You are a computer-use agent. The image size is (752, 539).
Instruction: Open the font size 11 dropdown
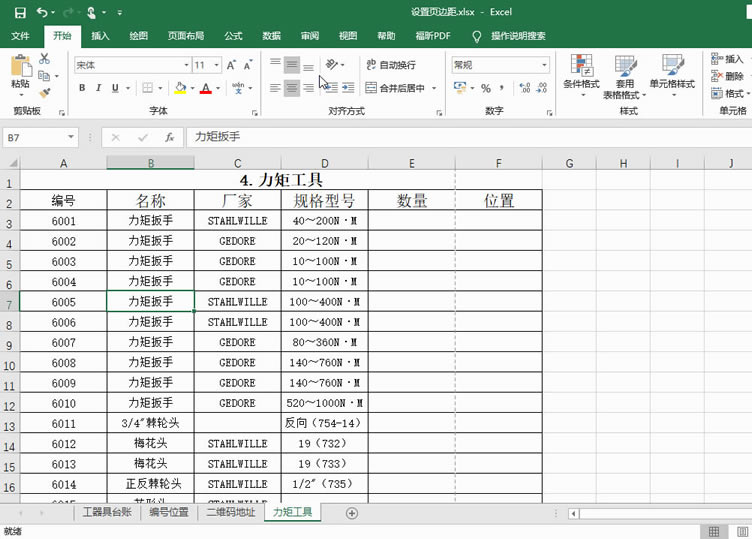(217, 65)
